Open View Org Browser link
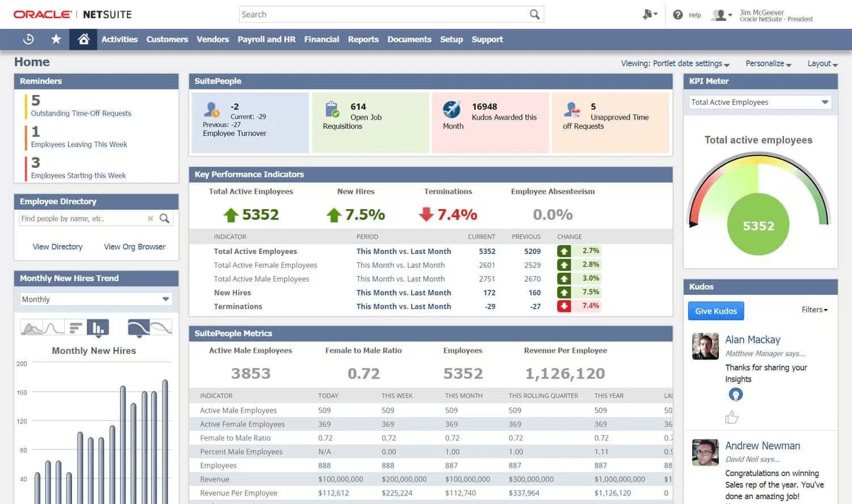 coord(134,247)
